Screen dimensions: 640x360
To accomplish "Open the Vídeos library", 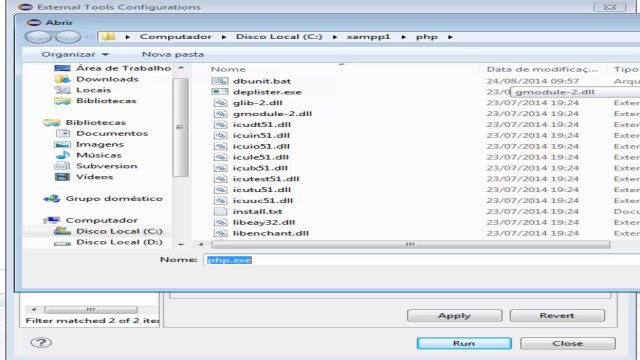I will 94,177.
